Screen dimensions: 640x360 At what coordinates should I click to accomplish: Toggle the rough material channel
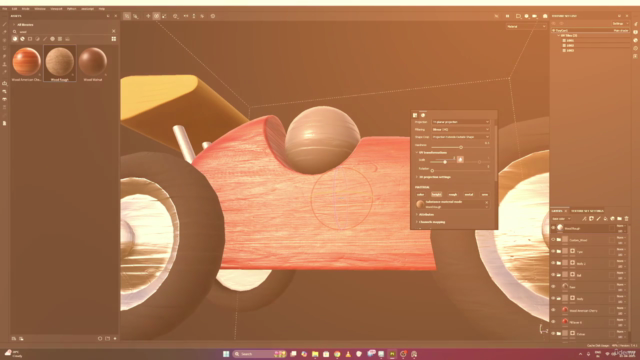coord(453,195)
